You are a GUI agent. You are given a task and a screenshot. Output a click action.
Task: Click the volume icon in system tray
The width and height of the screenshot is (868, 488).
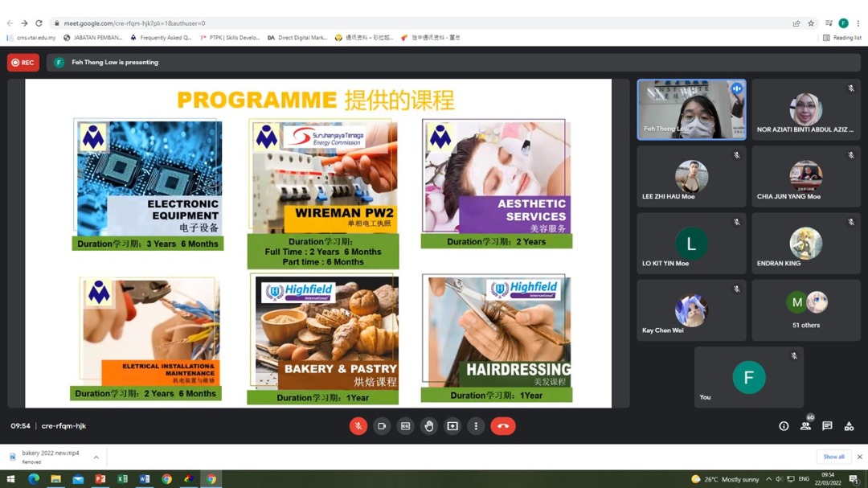point(780,479)
